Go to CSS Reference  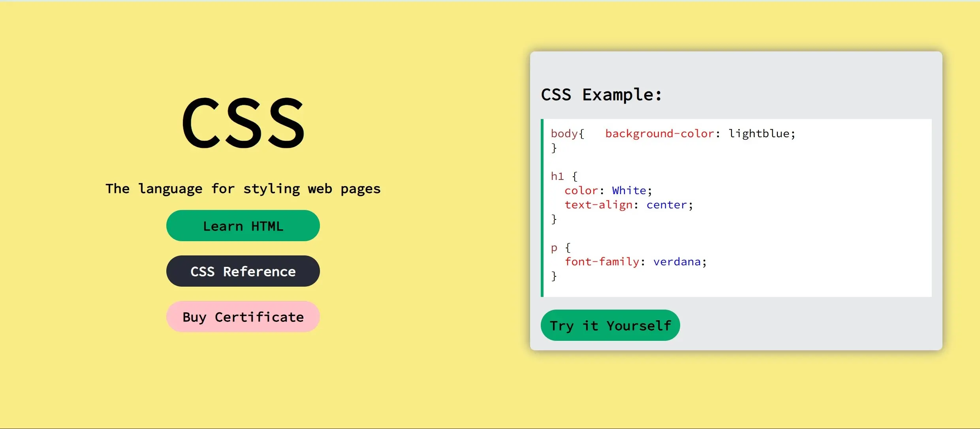pyautogui.click(x=243, y=271)
